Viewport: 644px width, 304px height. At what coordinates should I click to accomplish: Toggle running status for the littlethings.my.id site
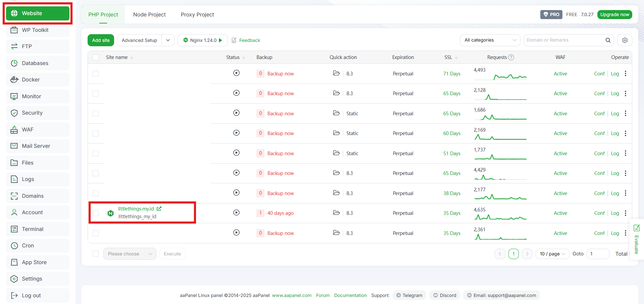236,212
